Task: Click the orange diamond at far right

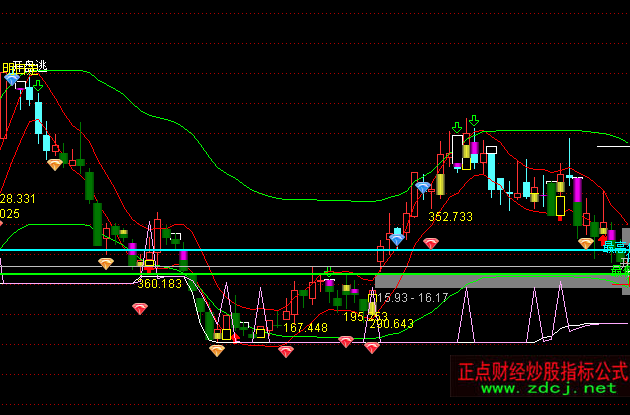Action: click(x=586, y=243)
